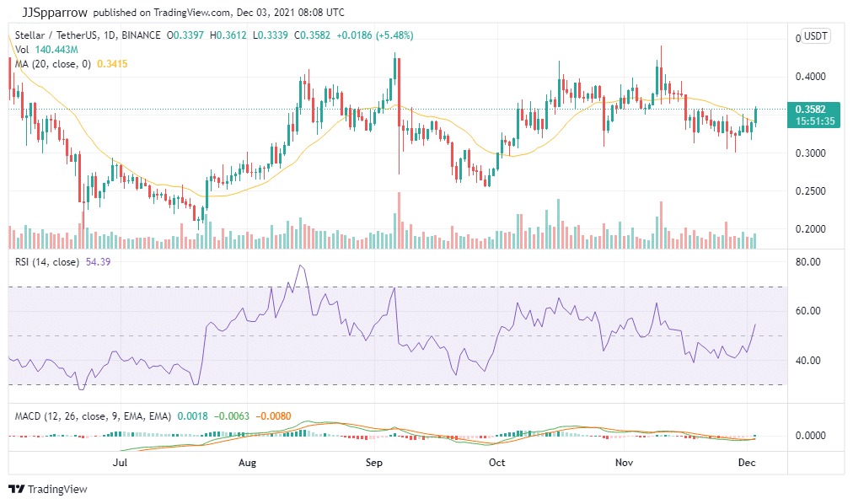
Task: Click the Oct date label on time axis
Action: pyautogui.click(x=496, y=463)
